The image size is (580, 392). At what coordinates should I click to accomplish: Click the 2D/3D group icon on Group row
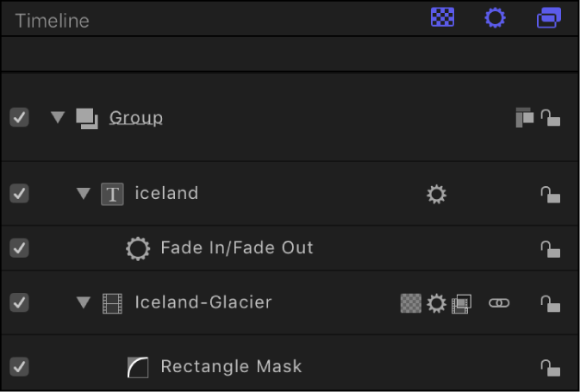pyautogui.click(x=524, y=118)
